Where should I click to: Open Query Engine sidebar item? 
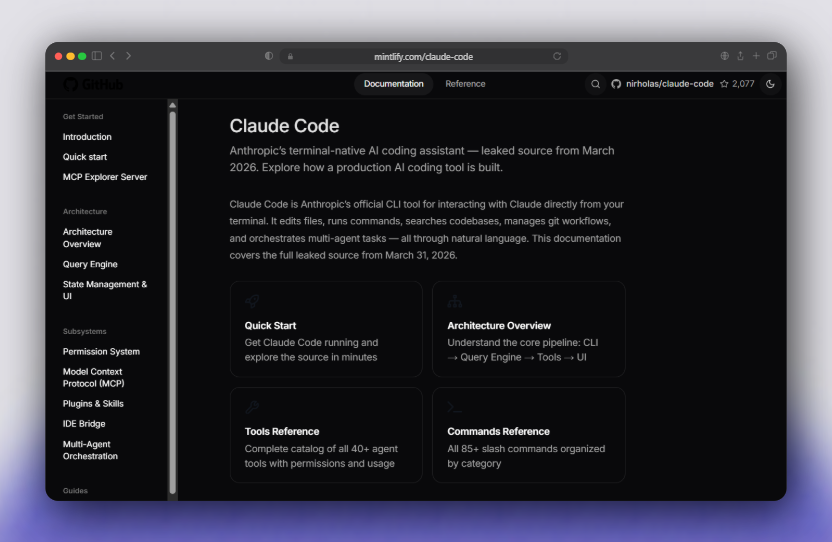coord(90,264)
